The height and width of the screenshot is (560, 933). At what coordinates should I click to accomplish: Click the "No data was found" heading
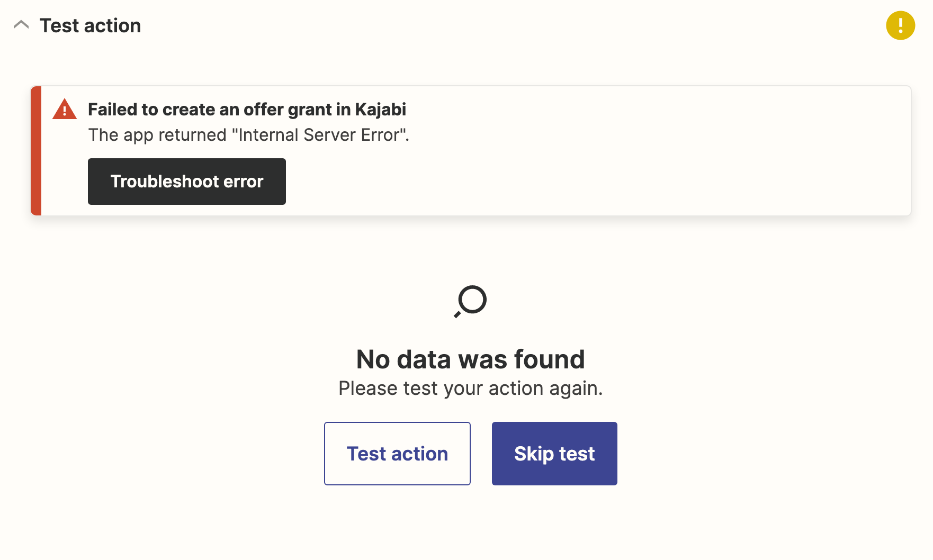(470, 359)
